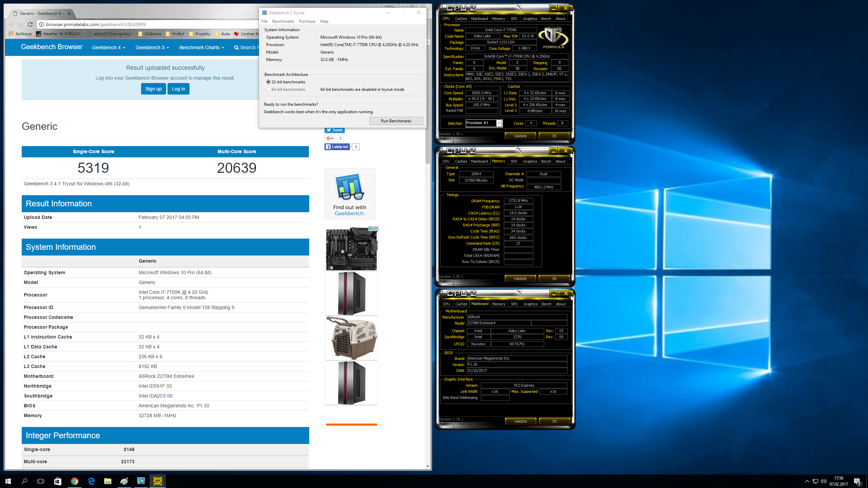Open Graphics tab in middle CPU-Z window
This screenshot has width=868, height=488.
coord(530,161)
